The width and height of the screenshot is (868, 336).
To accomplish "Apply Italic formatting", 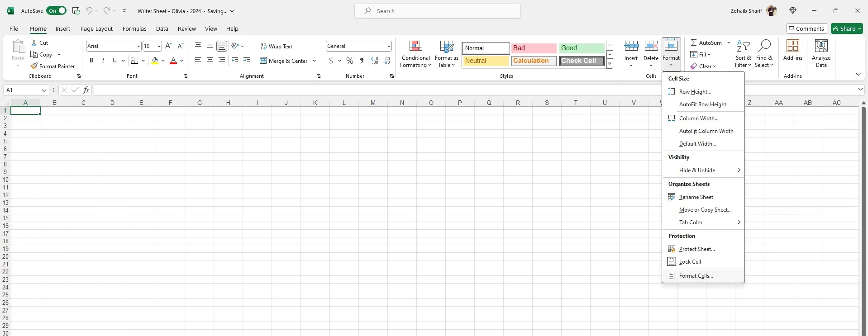I will [x=103, y=61].
